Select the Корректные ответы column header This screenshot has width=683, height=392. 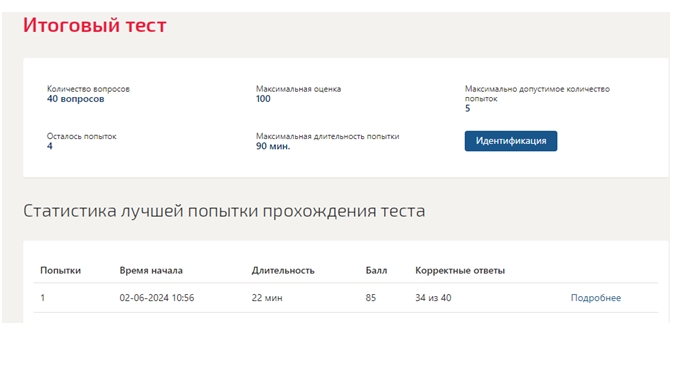[460, 270]
